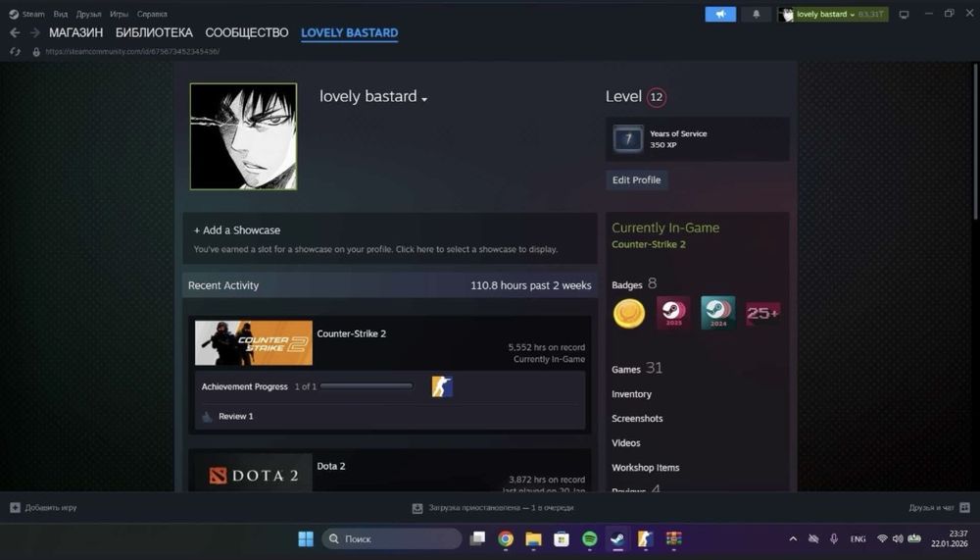Image resolution: width=980 pixels, height=560 pixels.
Task: Open Spotify from taskbar
Action: coord(589,538)
